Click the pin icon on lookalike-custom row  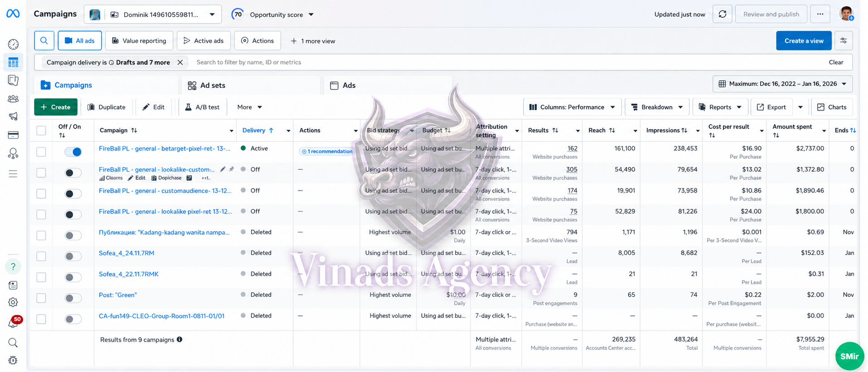point(232,169)
